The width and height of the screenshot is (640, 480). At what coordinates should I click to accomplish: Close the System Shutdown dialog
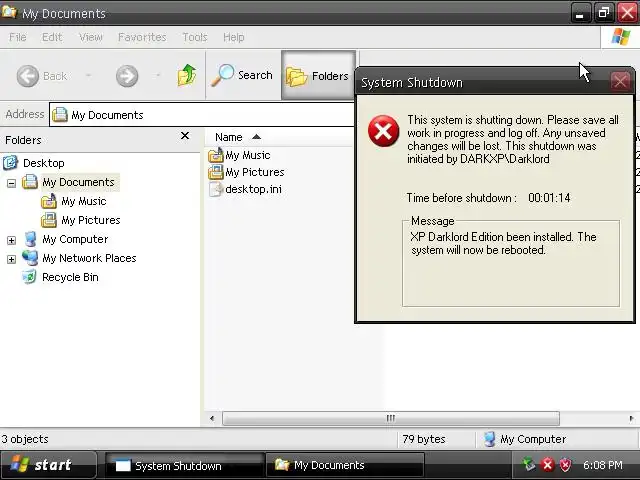click(x=620, y=82)
